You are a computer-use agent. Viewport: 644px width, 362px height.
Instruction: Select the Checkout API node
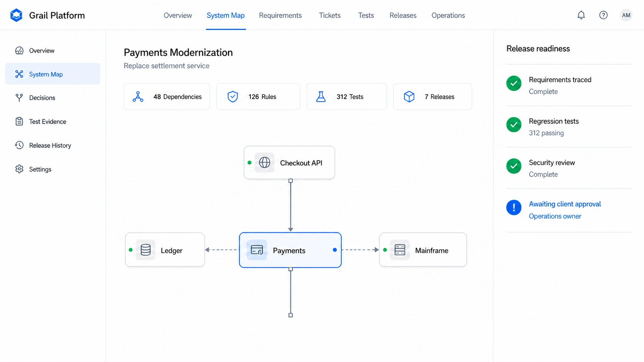(x=289, y=162)
